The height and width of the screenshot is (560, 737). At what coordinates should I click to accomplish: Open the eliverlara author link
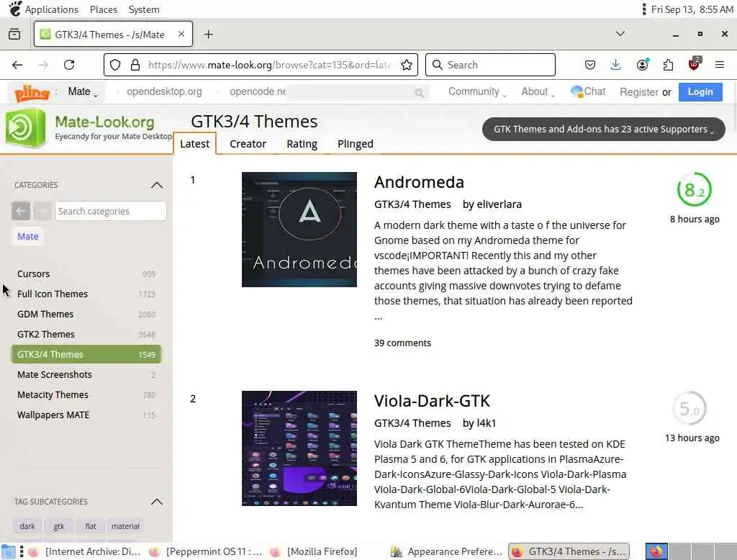[x=499, y=204]
